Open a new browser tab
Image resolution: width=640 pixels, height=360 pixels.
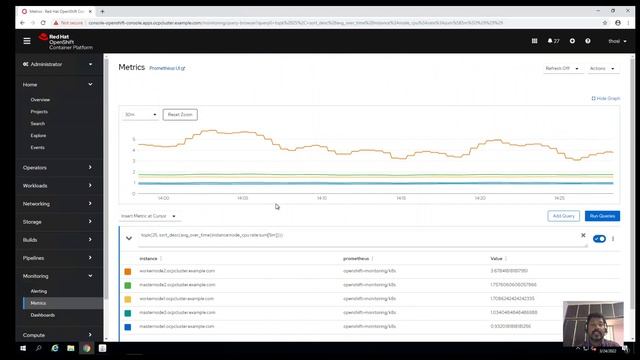pyautogui.click(x=102, y=11)
